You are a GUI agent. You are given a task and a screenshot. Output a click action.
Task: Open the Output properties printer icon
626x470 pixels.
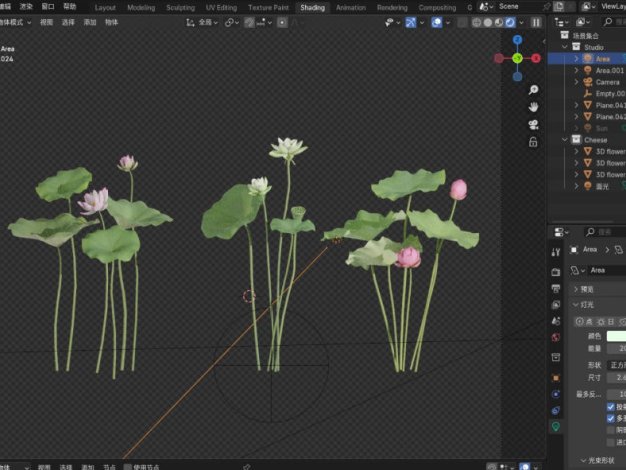[x=556, y=289]
